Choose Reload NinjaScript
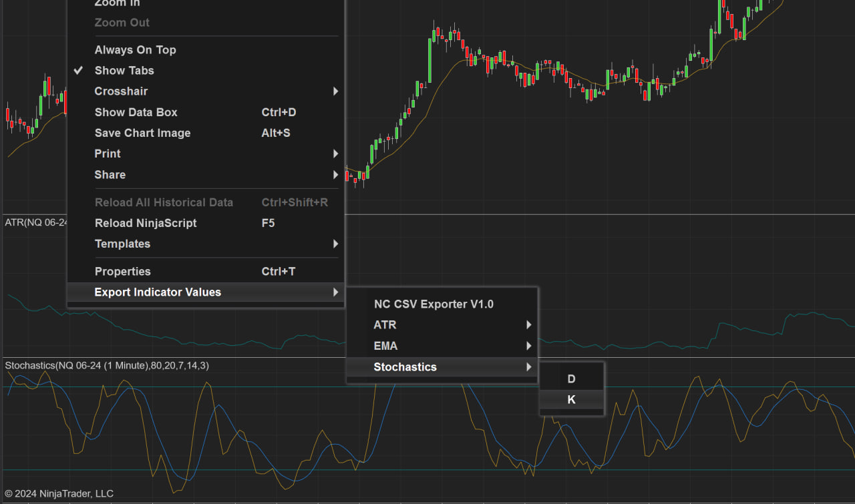 pos(146,223)
